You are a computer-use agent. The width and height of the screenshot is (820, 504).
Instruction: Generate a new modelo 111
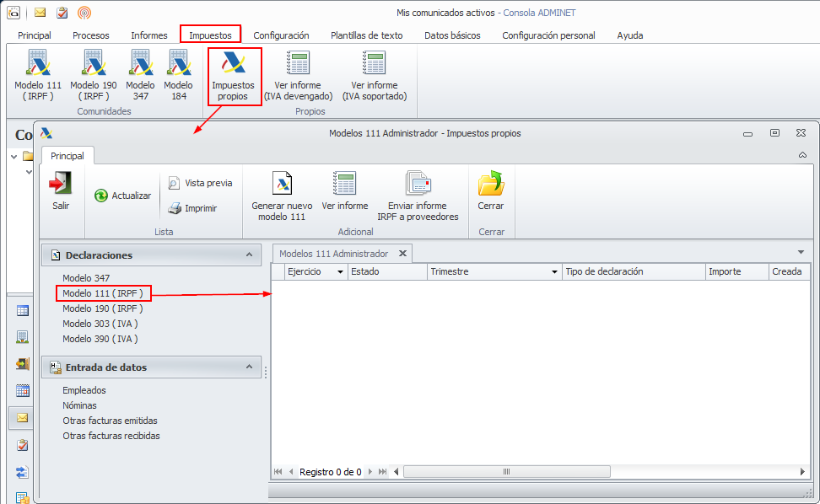(x=282, y=196)
